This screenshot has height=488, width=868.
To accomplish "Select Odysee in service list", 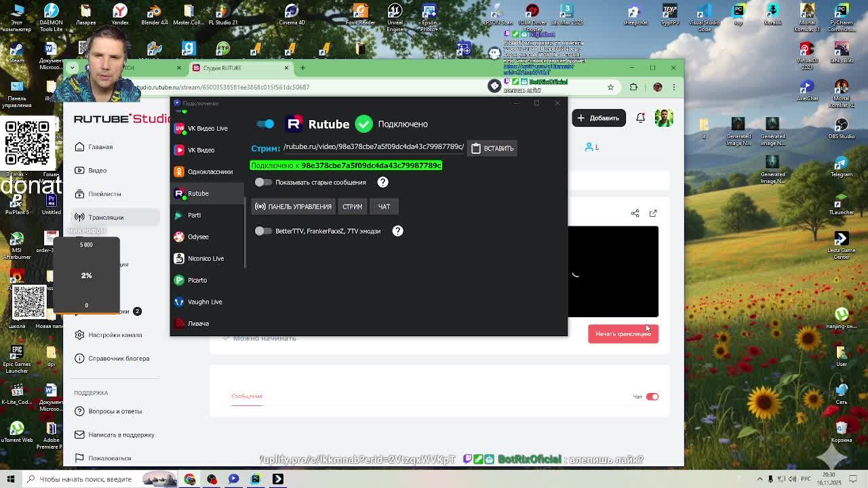I will pos(207,237).
